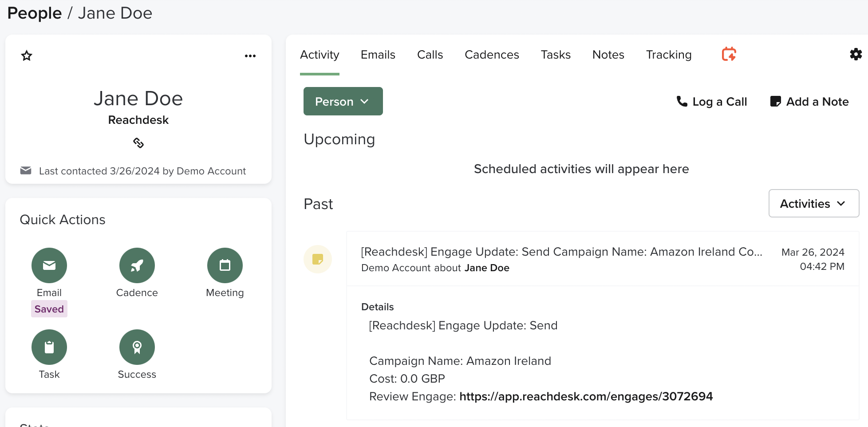Open the orange calendar-lightning tab icon
Viewport: 868px width, 427px height.
729,54
